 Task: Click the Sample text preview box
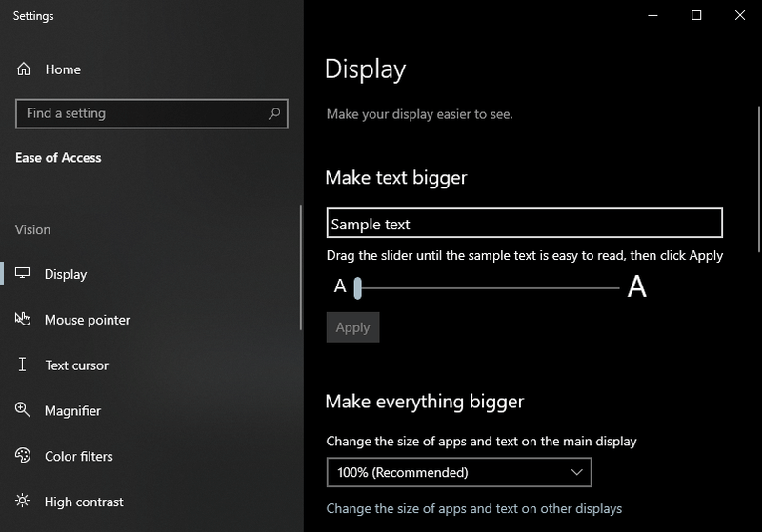[x=525, y=224]
